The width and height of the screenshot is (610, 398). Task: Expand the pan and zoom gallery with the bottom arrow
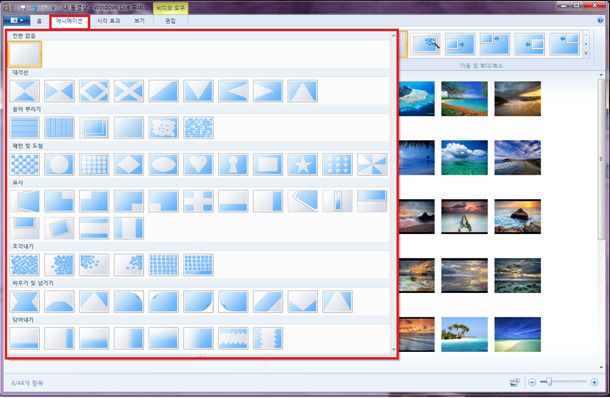tap(586, 53)
